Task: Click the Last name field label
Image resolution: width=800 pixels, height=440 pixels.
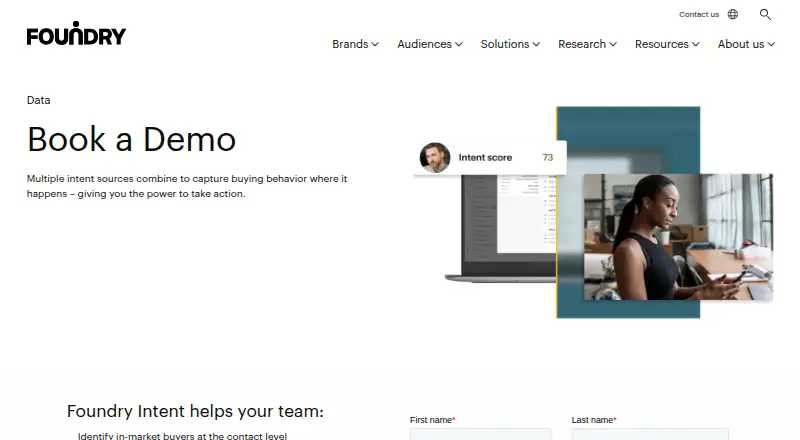Action: pos(593,420)
